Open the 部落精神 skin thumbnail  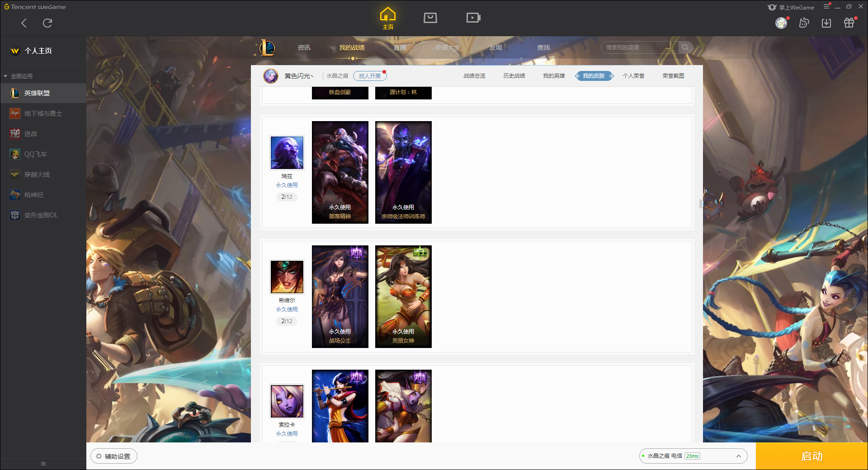[x=340, y=172]
